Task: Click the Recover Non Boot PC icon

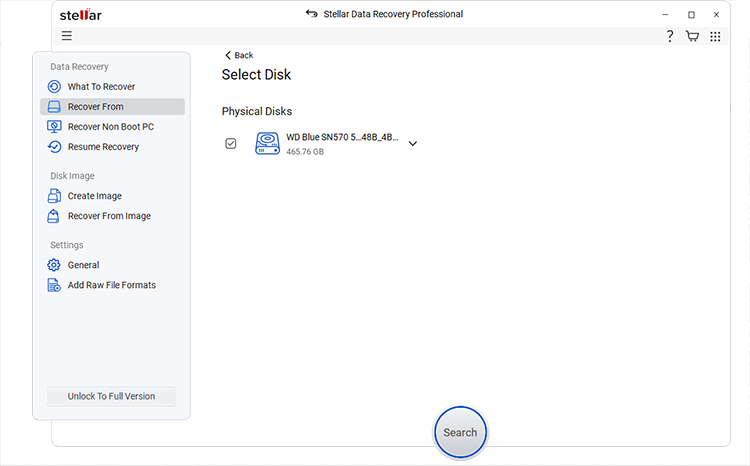Action: [x=55, y=127]
